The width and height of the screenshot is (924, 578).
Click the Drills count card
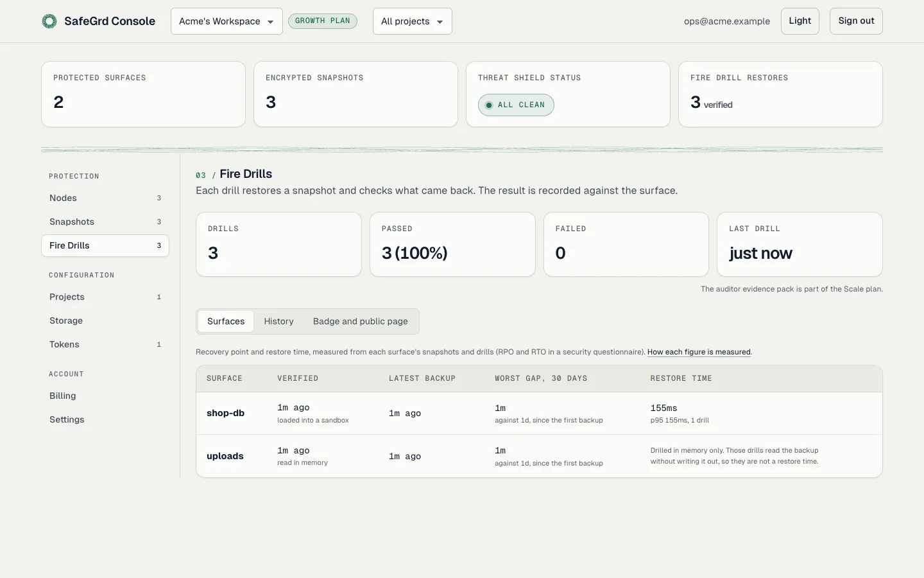278,245
